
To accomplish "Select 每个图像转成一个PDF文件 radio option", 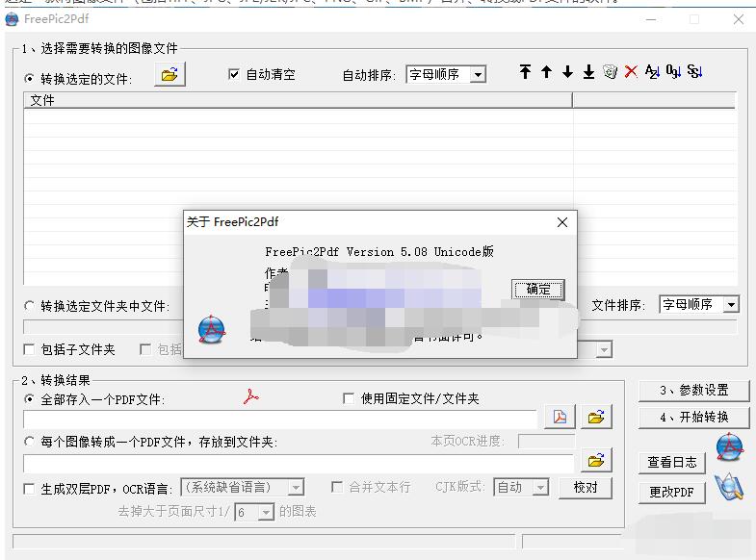I will tap(30, 441).
